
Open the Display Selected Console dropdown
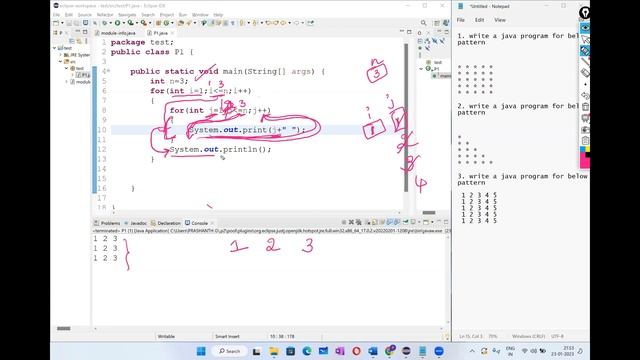(419, 222)
